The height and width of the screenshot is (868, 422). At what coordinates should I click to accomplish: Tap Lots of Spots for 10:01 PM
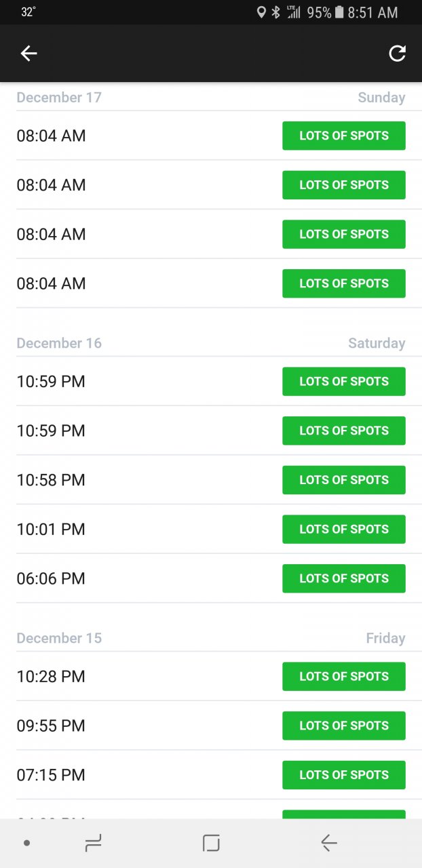tap(343, 529)
